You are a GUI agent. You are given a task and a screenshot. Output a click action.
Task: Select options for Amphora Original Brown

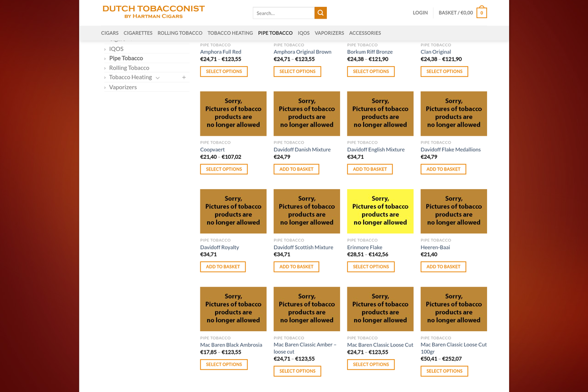coord(297,72)
